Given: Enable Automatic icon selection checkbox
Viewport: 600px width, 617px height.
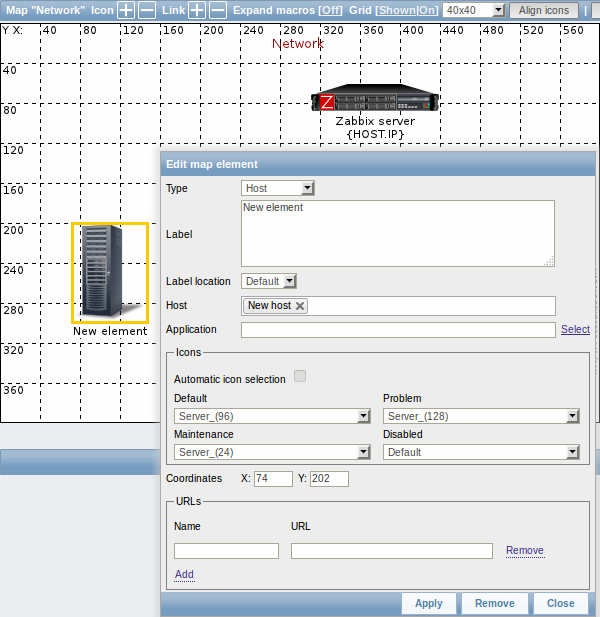Looking at the screenshot, I should (x=300, y=376).
